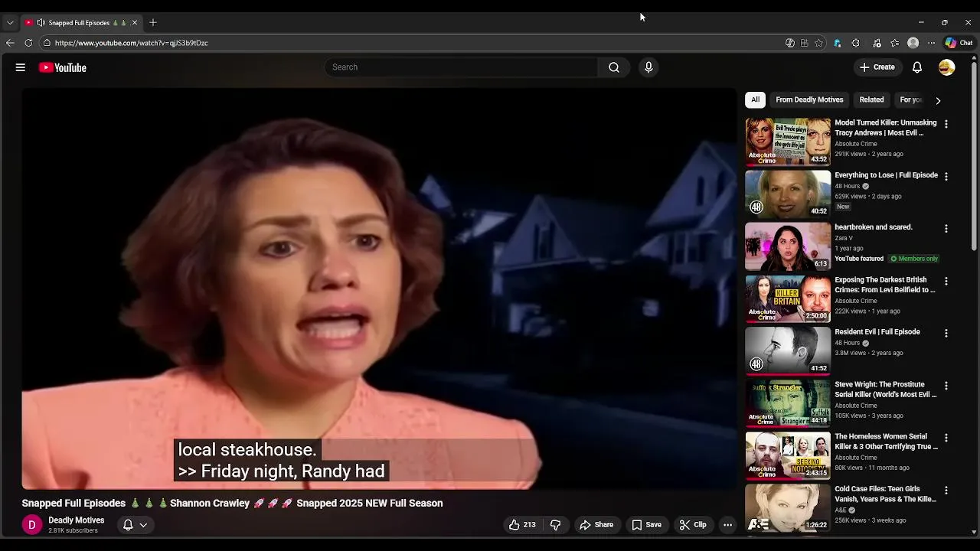Open options for Cold Case Files video

coord(946,490)
